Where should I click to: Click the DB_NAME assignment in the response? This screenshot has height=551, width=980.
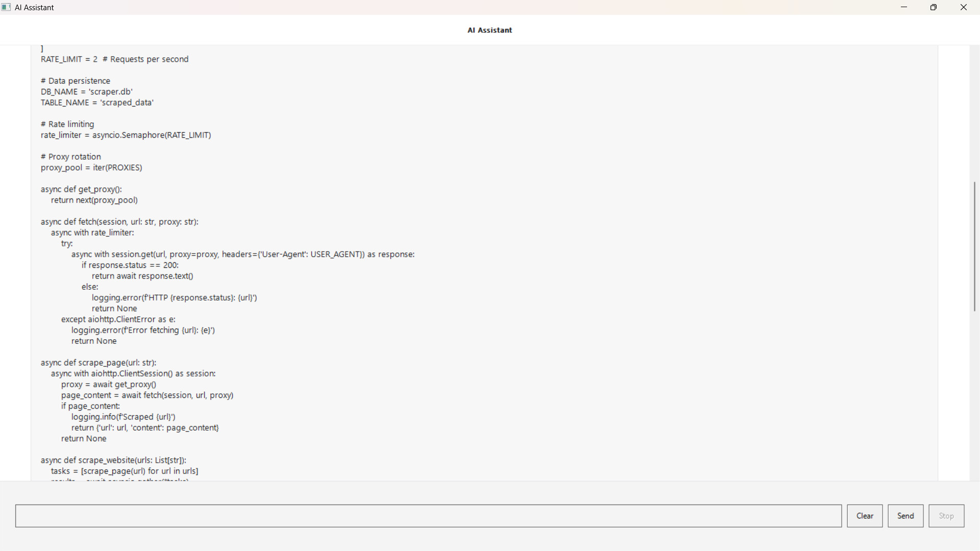click(x=86, y=92)
